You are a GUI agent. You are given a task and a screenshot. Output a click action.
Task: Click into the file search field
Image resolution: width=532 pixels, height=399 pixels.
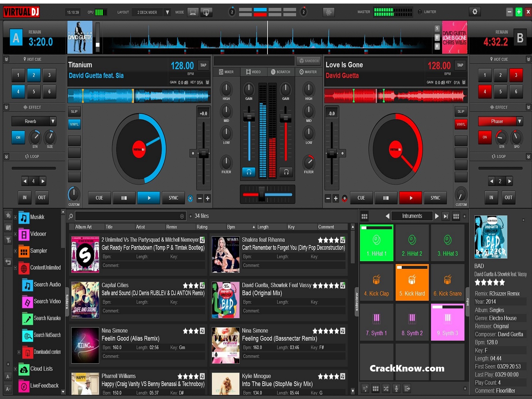click(130, 217)
